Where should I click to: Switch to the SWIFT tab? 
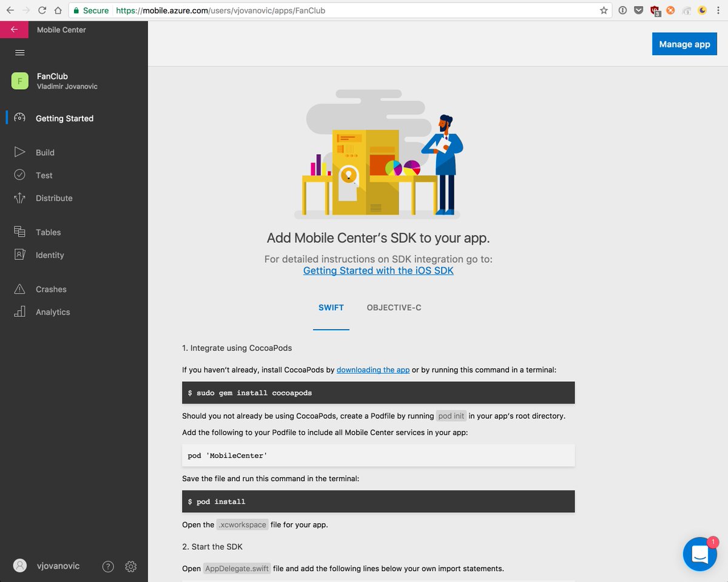[x=331, y=308]
